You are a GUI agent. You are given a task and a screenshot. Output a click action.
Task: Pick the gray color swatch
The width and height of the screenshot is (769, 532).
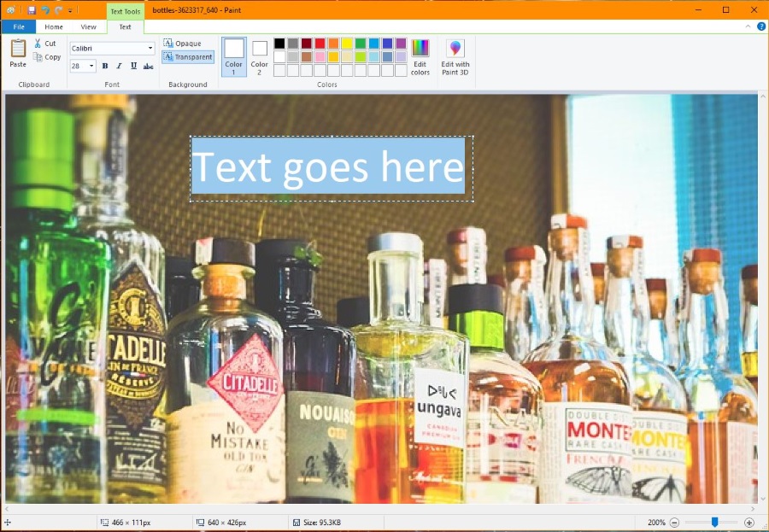[x=293, y=44]
